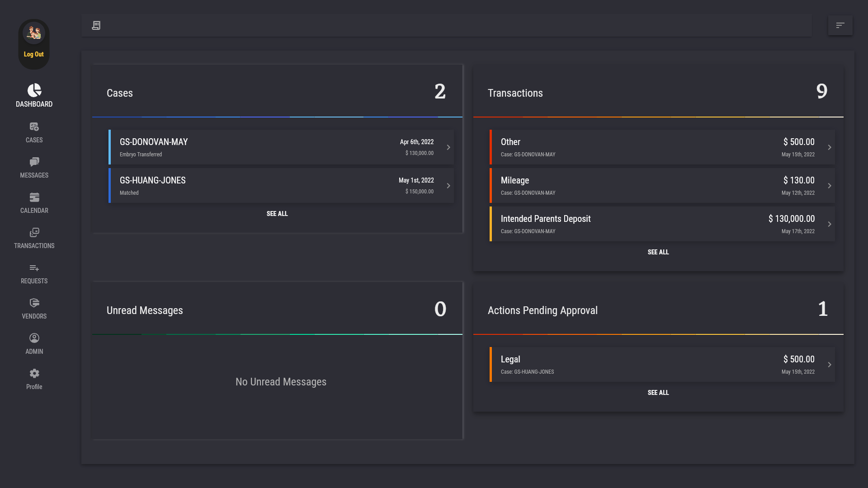Click the Dashboard pie chart icon
Screen dimensions: 868x488
(x=34, y=90)
